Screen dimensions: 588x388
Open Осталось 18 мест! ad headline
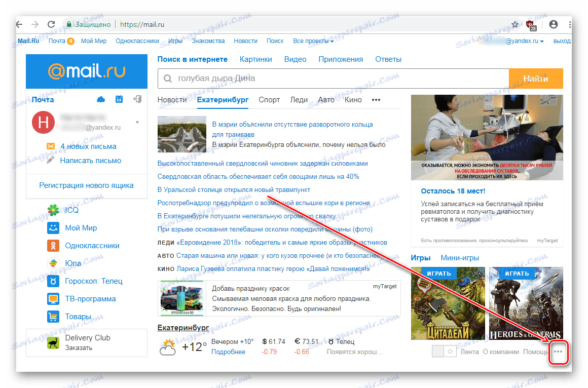pyautogui.click(x=453, y=191)
